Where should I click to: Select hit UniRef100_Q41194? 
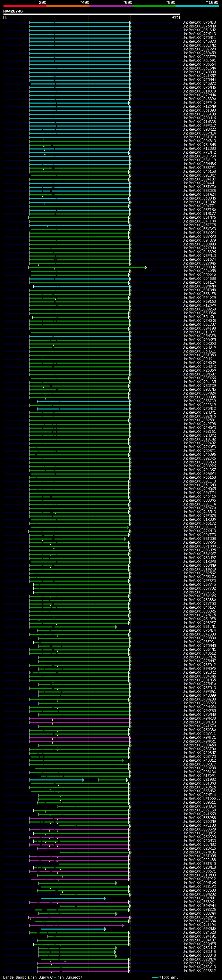[x=199, y=925]
